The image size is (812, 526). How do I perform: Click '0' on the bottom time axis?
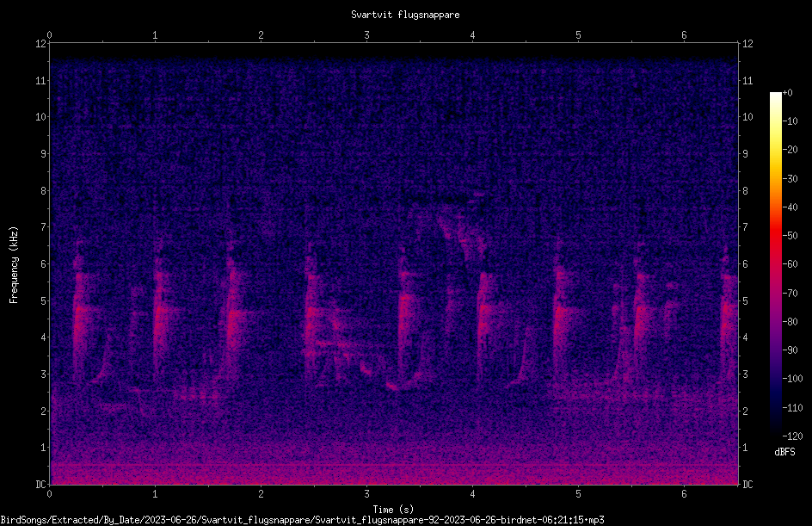pyautogui.click(x=49, y=494)
